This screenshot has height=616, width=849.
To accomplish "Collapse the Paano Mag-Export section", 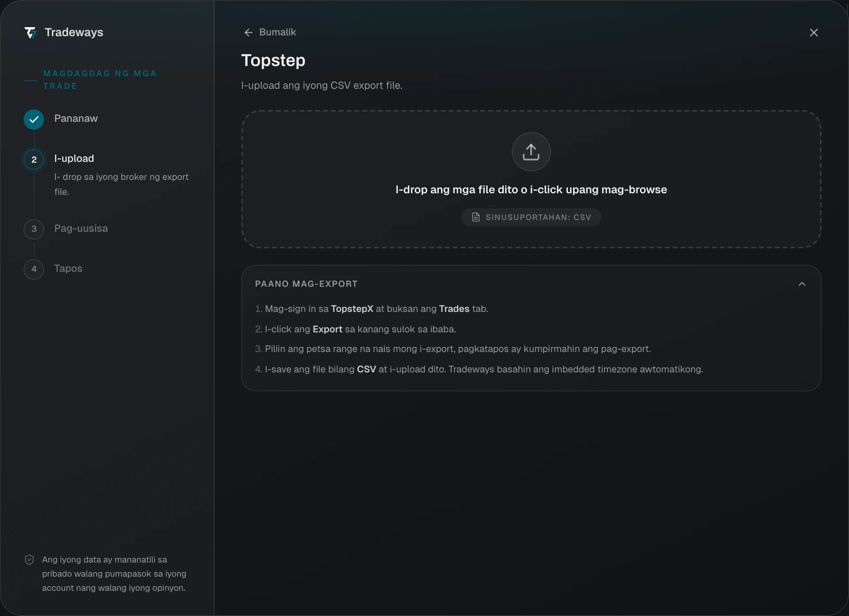I will (802, 284).
